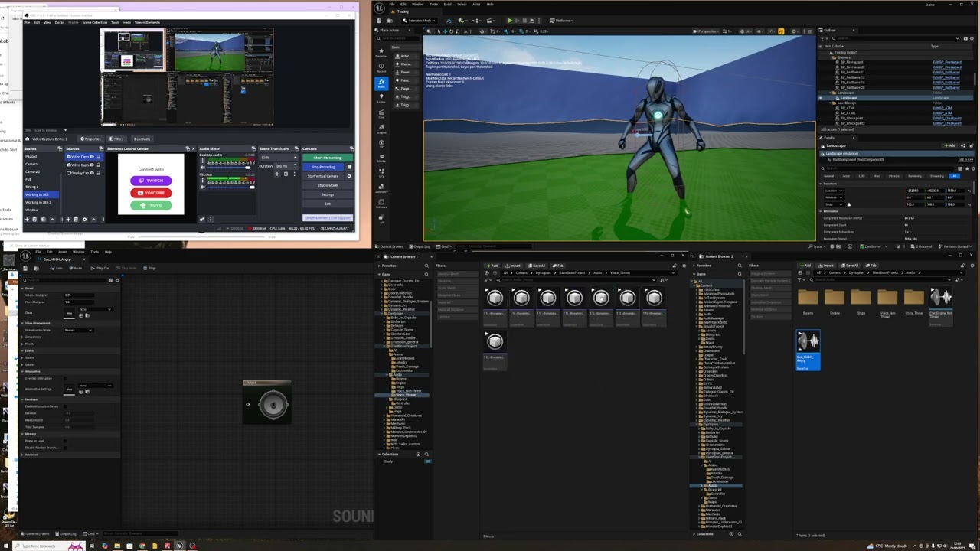Open advanced audio properties in OBS Audio Mixer

pos(202,220)
